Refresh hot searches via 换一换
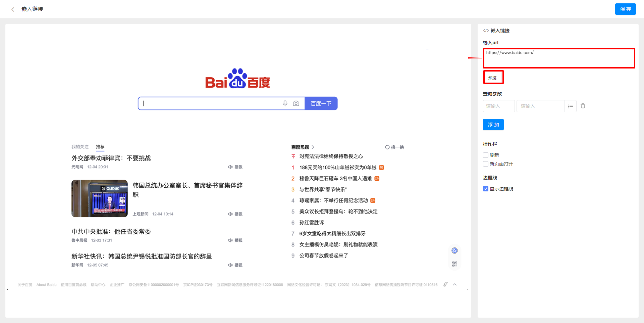The width and height of the screenshot is (644, 323). point(394,147)
